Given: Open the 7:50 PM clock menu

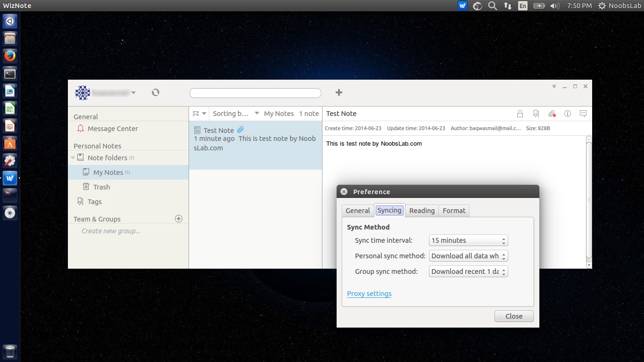Looking at the screenshot, I should click(x=579, y=6).
